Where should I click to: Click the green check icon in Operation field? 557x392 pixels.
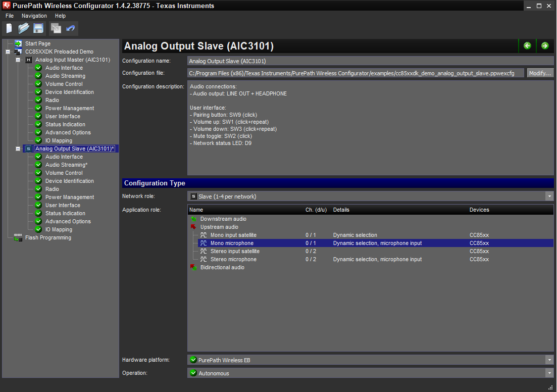(x=193, y=373)
